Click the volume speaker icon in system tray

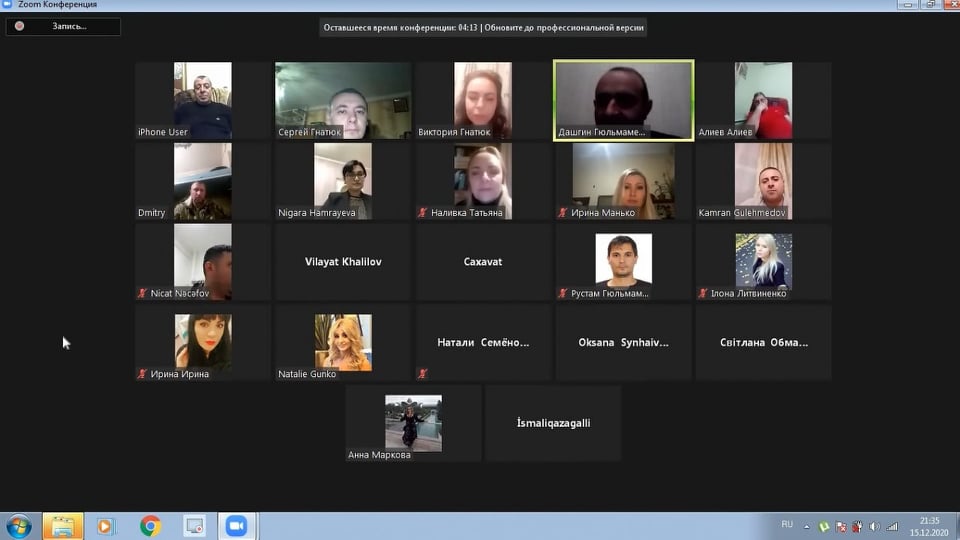pos(876,526)
